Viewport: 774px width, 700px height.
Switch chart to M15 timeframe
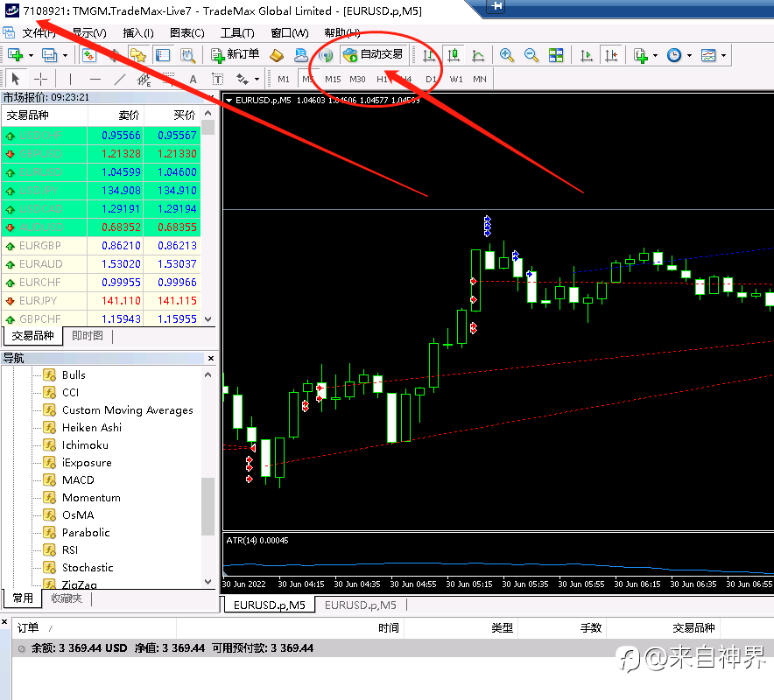click(333, 79)
